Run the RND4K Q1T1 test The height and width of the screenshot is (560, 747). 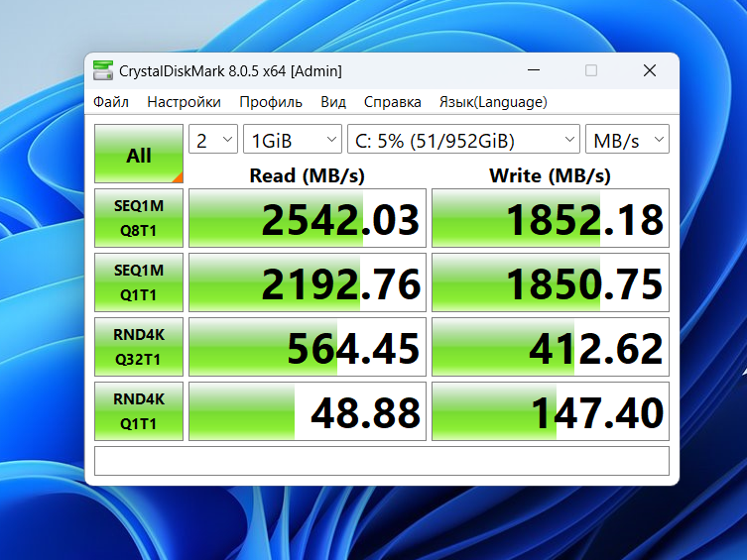(139, 411)
